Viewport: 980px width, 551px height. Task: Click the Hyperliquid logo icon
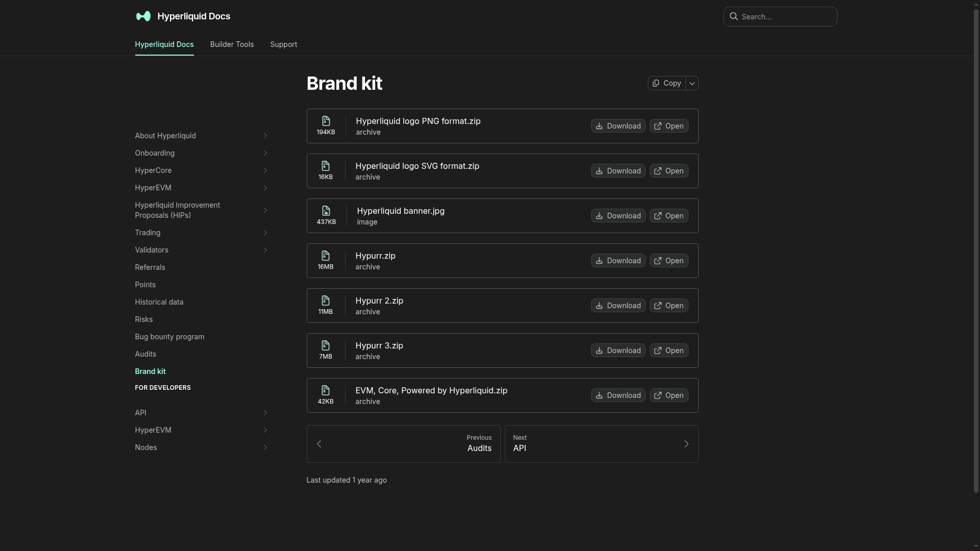[x=143, y=16]
